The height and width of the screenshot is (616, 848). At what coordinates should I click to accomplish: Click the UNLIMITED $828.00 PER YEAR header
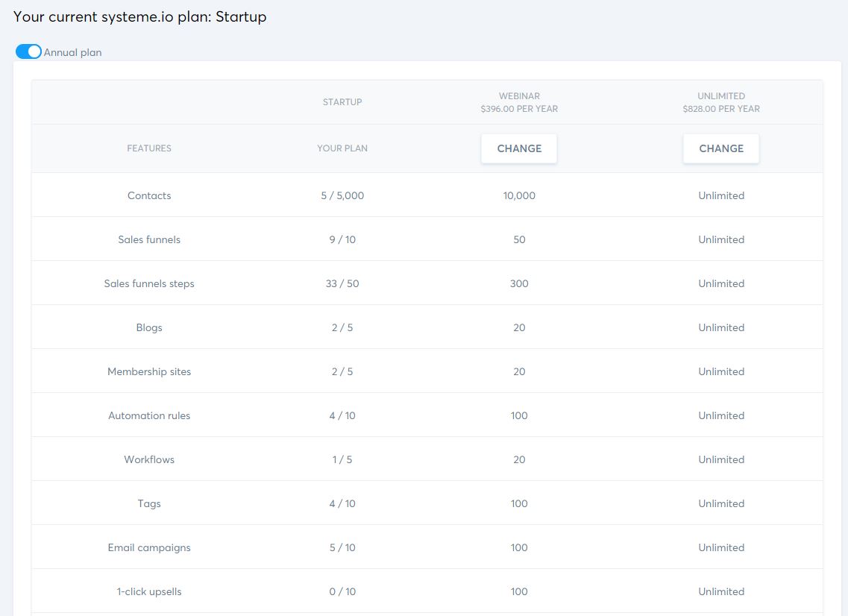click(x=721, y=101)
